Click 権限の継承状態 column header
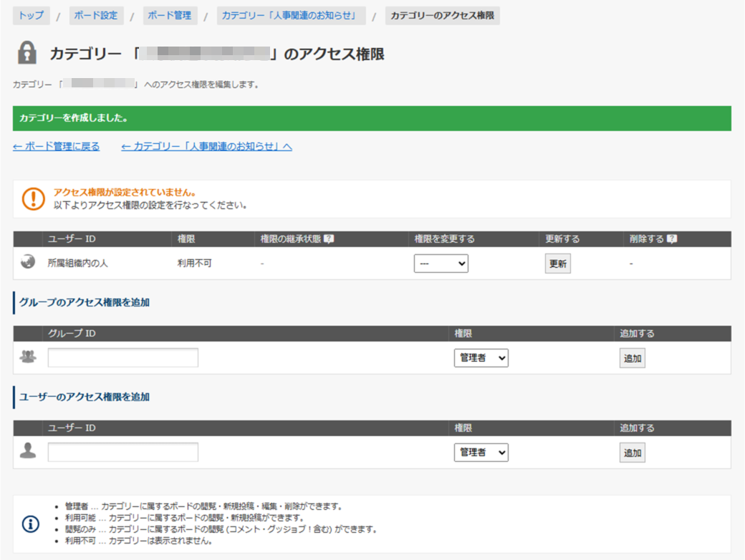Image resolution: width=745 pixels, height=560 pixels. click(x=291, y=239)
